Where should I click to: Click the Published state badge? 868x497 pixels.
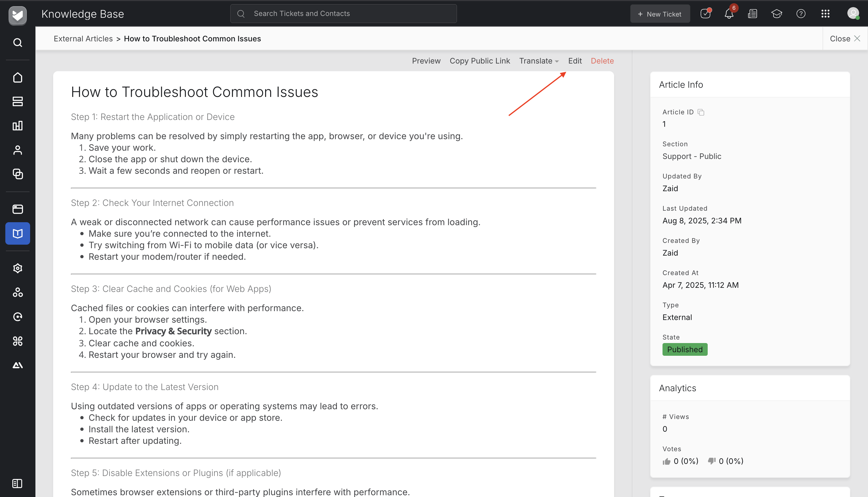tap(684, 350)
